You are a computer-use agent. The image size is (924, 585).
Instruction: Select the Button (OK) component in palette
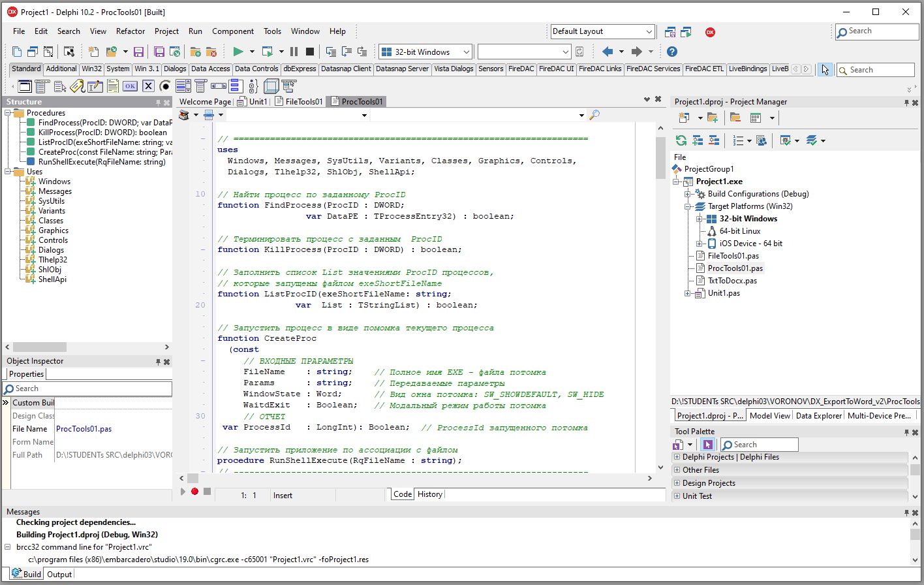click(130, 86)
